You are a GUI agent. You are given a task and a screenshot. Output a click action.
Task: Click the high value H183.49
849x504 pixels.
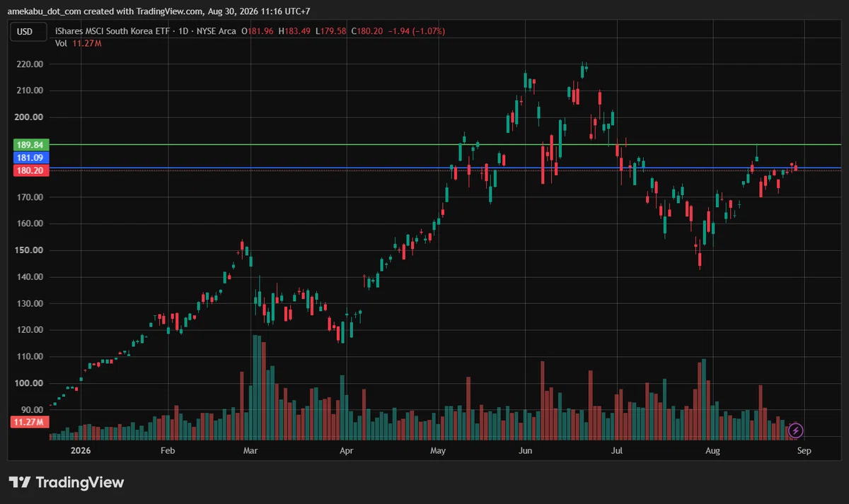tap(295, 31)
